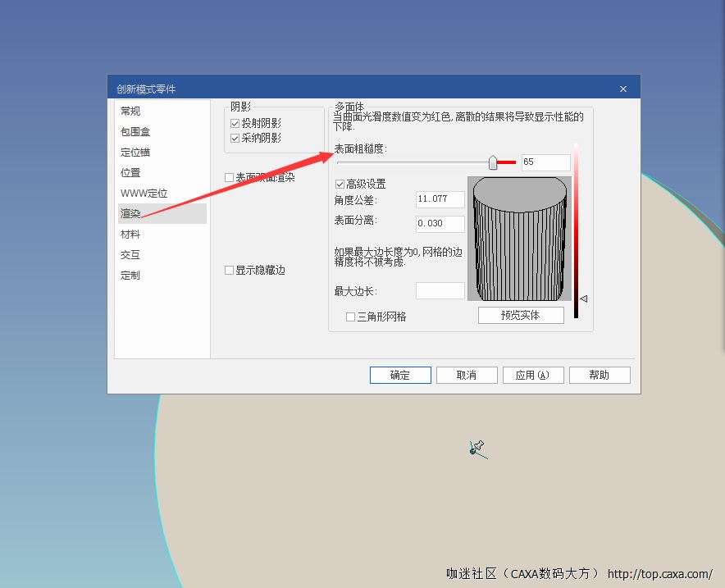Click the 应用(A) button

coord(533,375)
